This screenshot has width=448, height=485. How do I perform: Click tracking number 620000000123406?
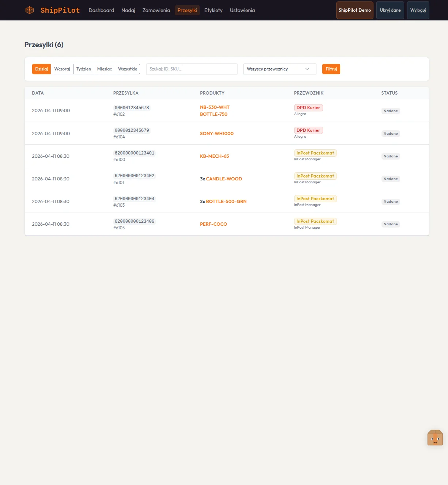(x=134, y=221)
